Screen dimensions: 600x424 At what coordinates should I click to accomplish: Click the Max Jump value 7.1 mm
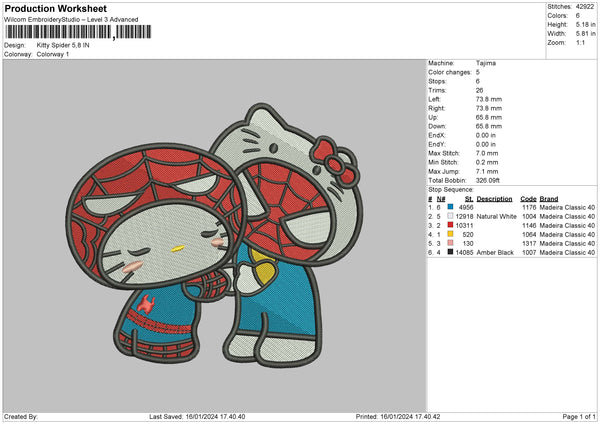(x=487, y=171)
